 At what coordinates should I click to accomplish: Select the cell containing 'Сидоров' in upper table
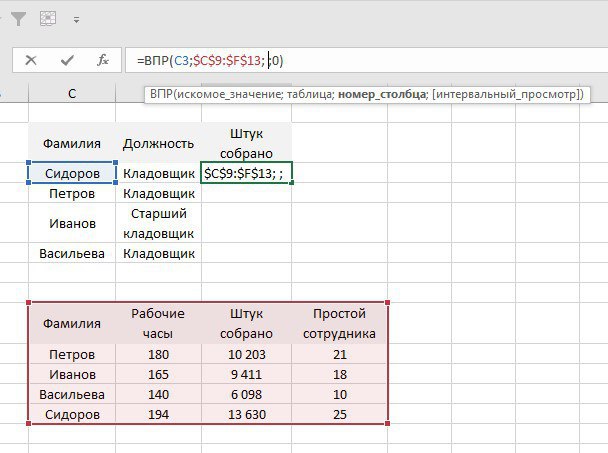72,173
